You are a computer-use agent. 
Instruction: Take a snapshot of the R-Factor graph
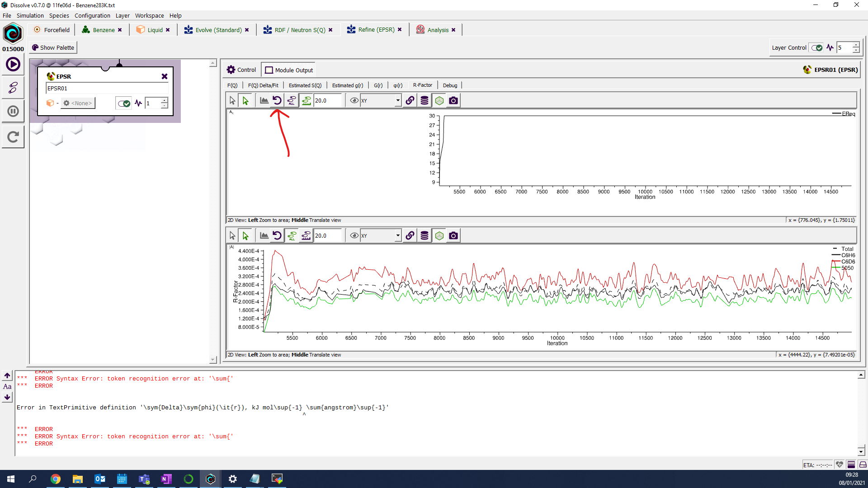pos(453,235)
